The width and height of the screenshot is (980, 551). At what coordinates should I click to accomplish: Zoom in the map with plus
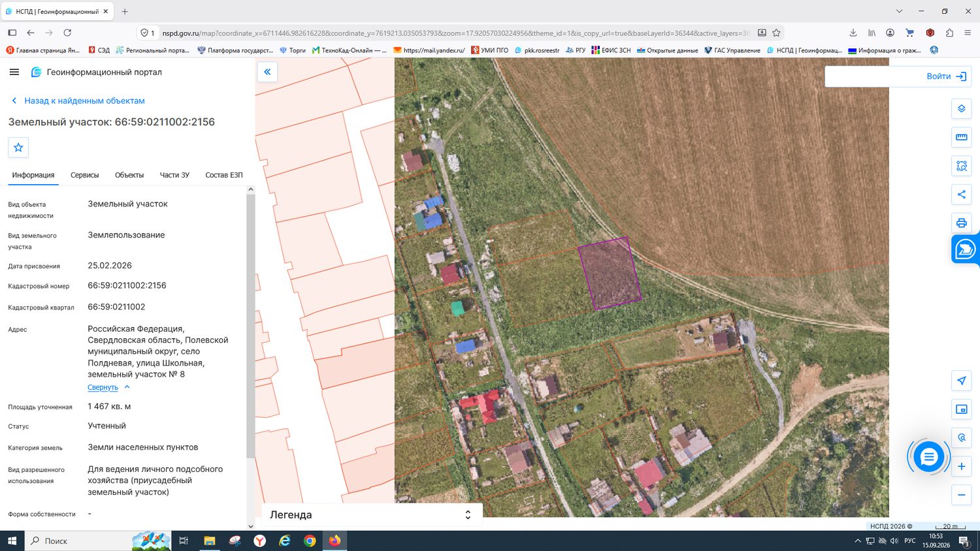(x=961, y=466)
